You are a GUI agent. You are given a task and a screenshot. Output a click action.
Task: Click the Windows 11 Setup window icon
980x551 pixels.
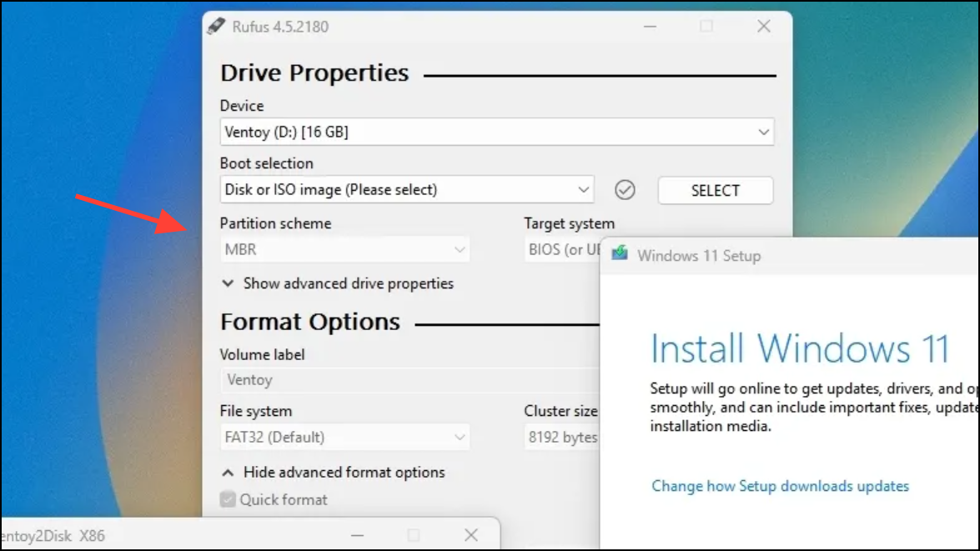pos(620,253)
